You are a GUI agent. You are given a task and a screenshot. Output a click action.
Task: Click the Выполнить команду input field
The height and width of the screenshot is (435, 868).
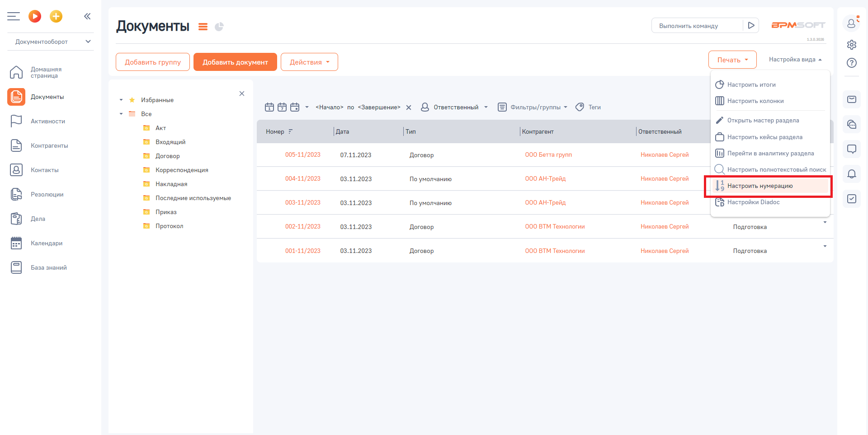coord(698,26)
